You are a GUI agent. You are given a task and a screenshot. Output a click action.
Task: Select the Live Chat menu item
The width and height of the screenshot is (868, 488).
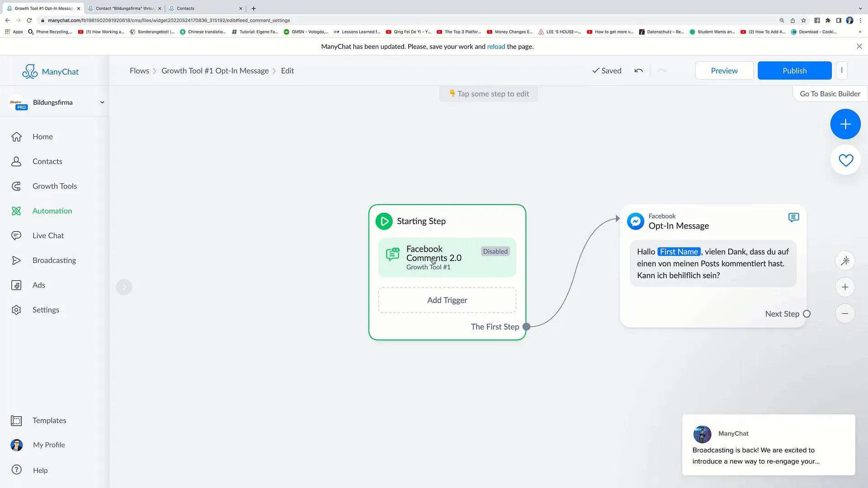(x=48, y=235)
